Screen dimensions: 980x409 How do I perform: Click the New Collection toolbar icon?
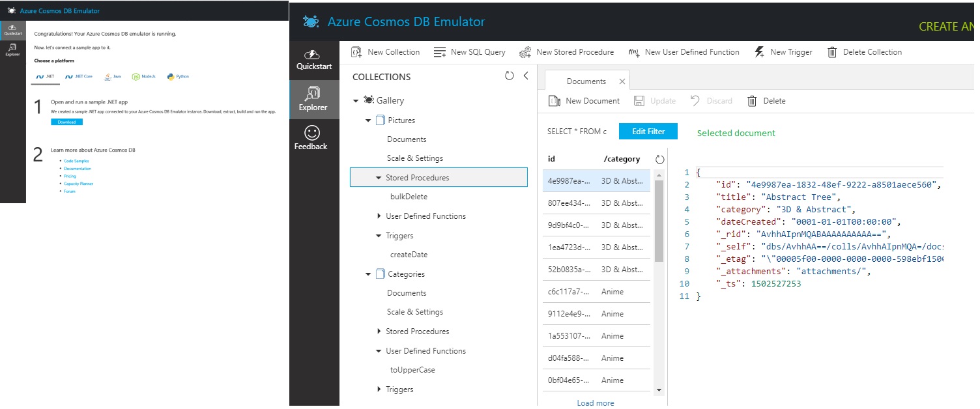[x=356, y=52]
